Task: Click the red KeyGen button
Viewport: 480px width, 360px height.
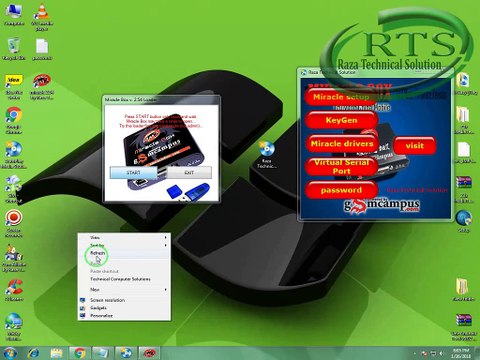Action: pyautogui.click(x=341, y=120)
